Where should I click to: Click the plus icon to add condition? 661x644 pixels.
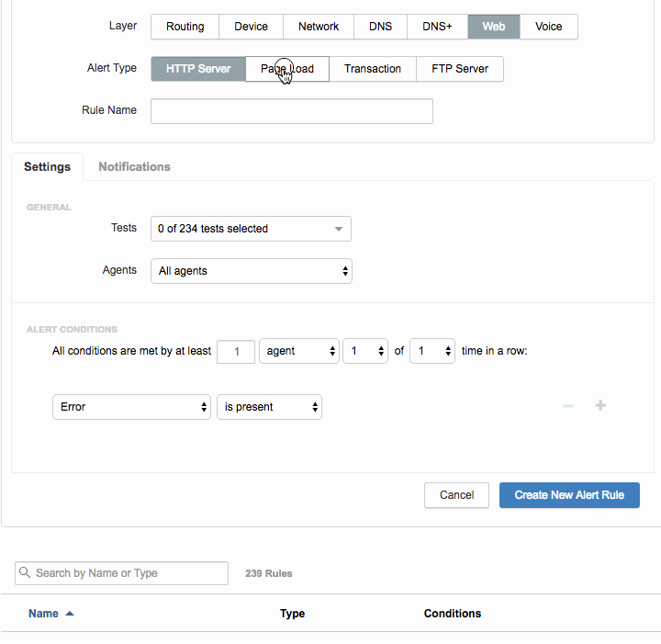[x=600, y=406]
